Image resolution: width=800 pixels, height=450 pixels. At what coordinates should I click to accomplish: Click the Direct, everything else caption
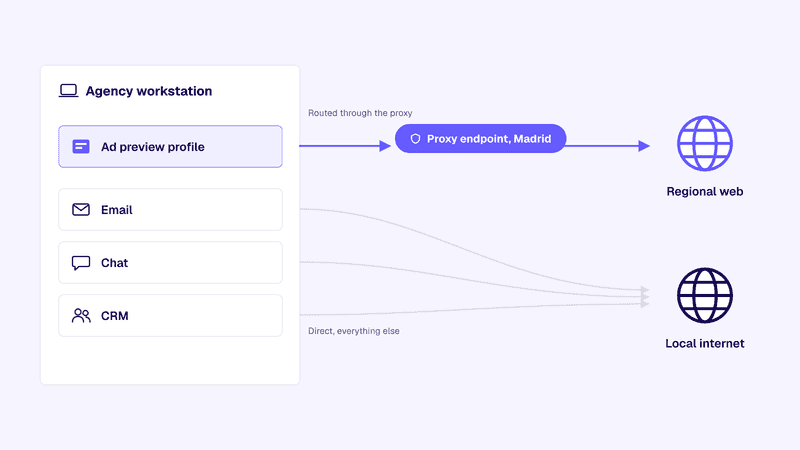pyautogui.click(x=354, y=331)
